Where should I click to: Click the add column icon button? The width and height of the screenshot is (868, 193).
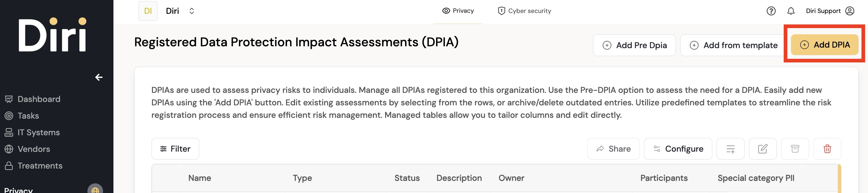(x=730, y=149)
